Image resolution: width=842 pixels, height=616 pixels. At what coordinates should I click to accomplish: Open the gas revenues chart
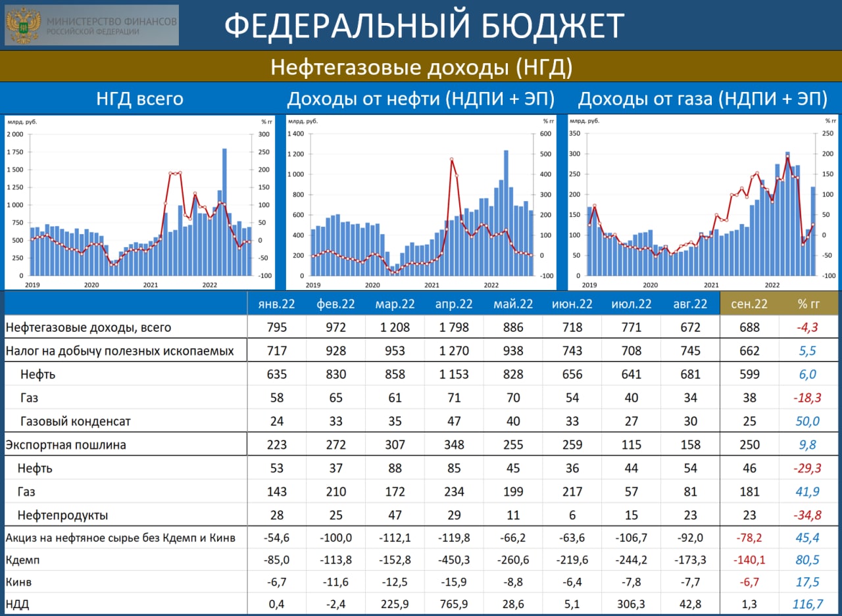coord(703,202)
